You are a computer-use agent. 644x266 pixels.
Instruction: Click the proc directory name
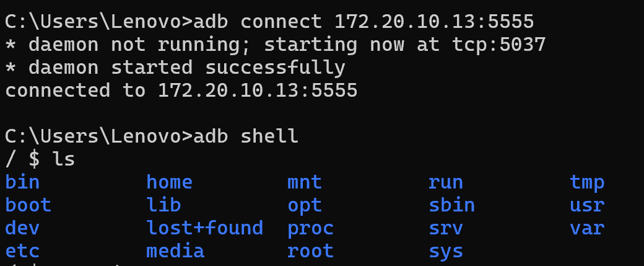point(310,228)
